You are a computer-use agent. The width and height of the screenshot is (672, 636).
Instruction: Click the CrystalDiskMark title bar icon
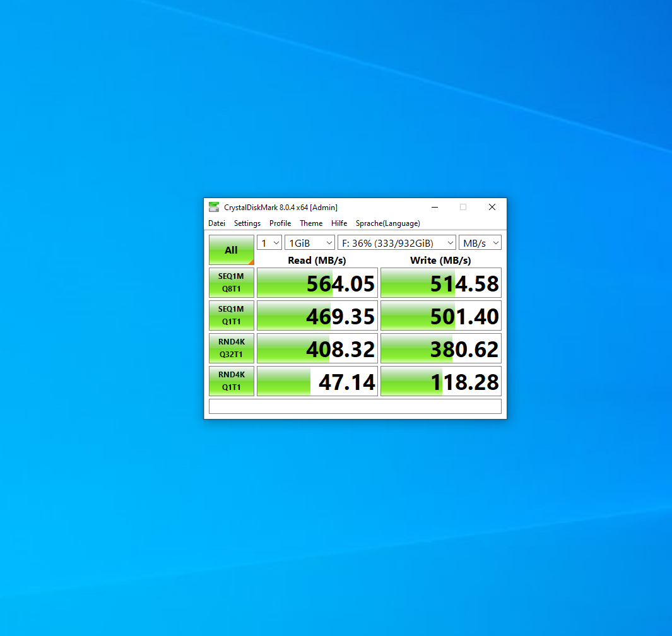(x=214, y=208)
